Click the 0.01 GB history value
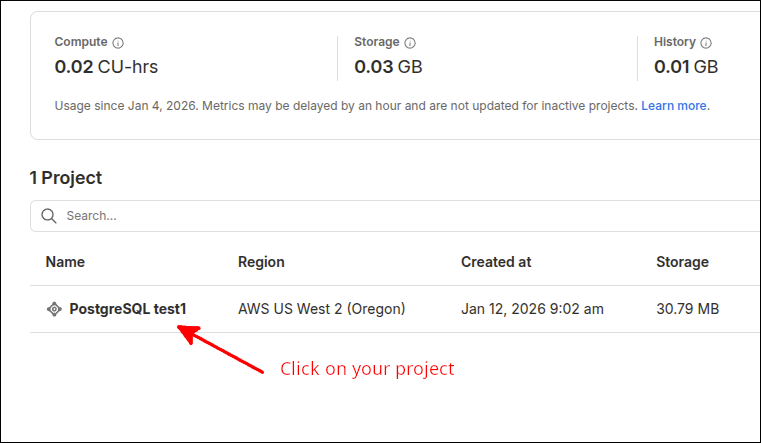The height and width of the screenshot is (443, 761). (x=686, y=68)
